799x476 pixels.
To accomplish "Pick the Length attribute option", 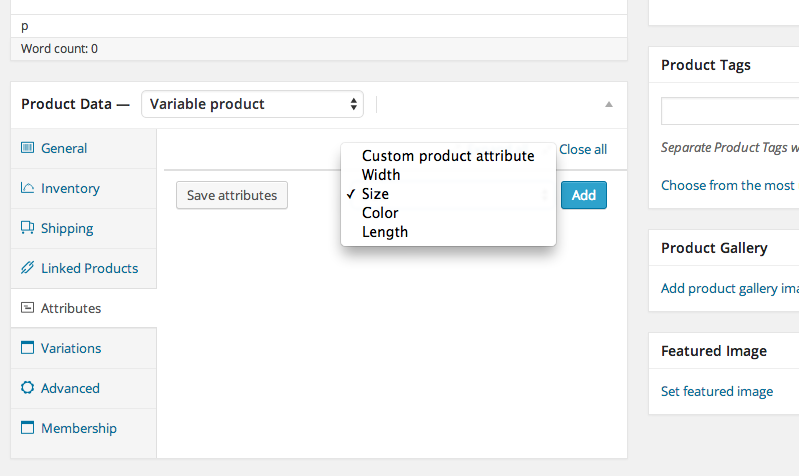I will click(x=448, y=232).
